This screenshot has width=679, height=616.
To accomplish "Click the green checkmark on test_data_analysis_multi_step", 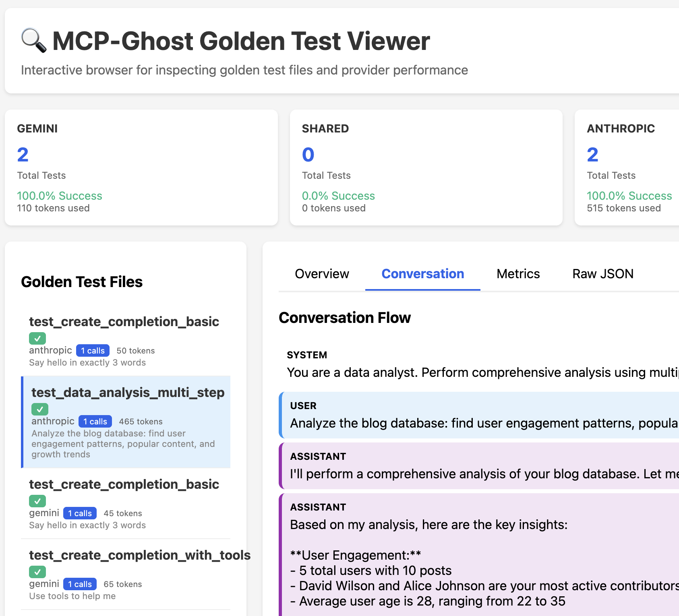I will (x=39, y=409).
